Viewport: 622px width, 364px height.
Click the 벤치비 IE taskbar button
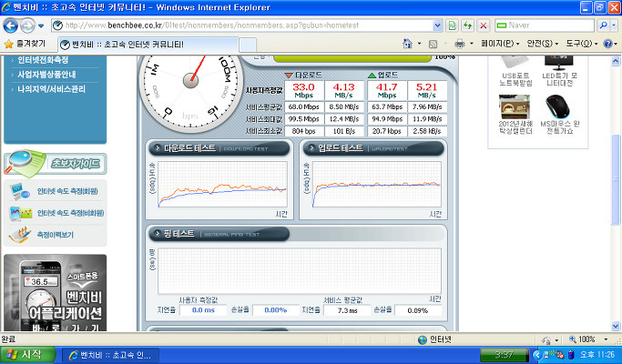coord(111,355)
